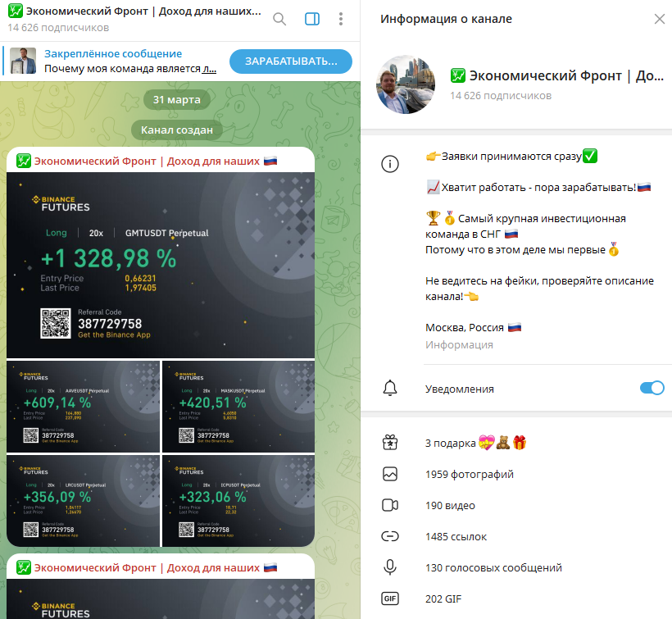672x619 pixels.
Task: Open the 3 подарка gifts section
Action: [475, 444]
